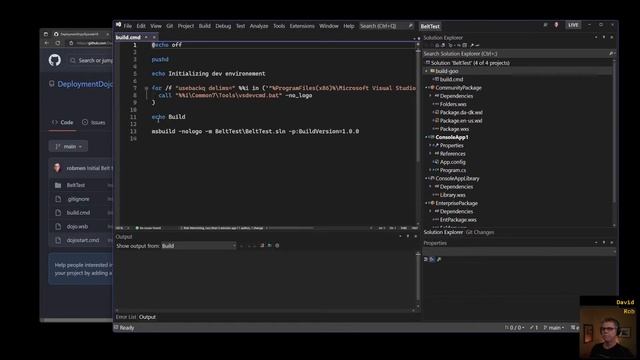
Task: Open the Build menu
Action: click(x=204, y=26)
